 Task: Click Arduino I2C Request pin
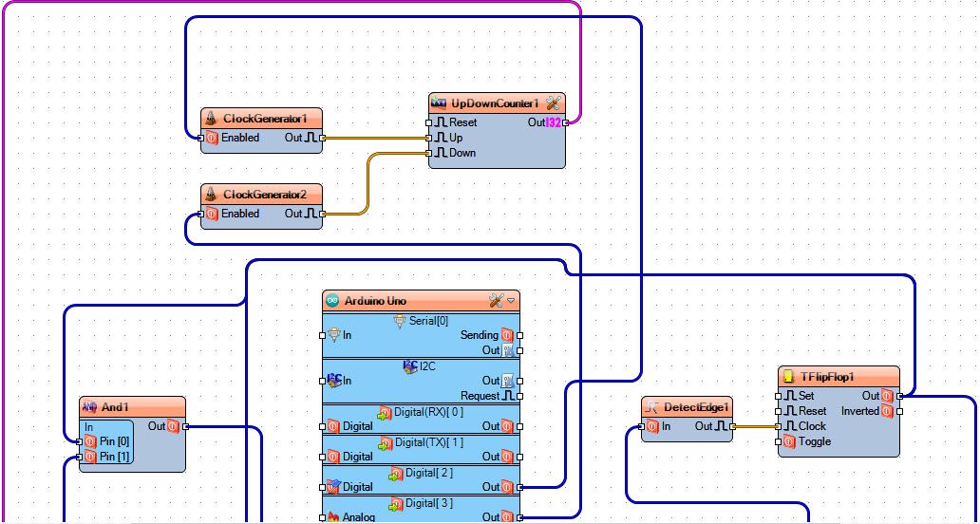click(x=520, y=396)
